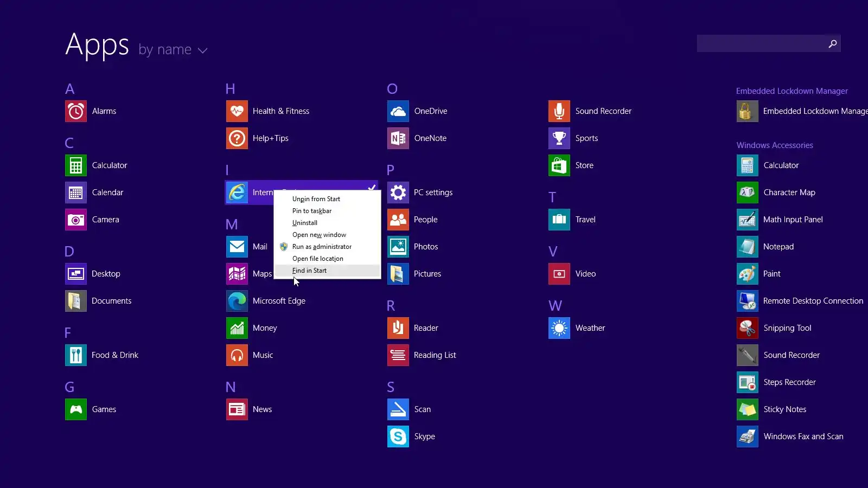Open the Help+Tips icon
Screen dimensions: 868x488
[237, 138]
